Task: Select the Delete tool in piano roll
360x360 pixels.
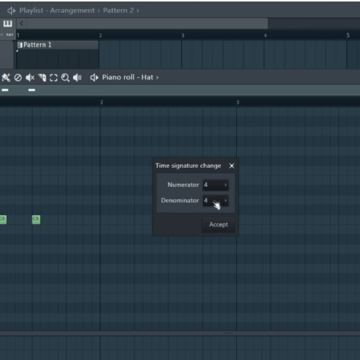Action: (x=18, y=78)
